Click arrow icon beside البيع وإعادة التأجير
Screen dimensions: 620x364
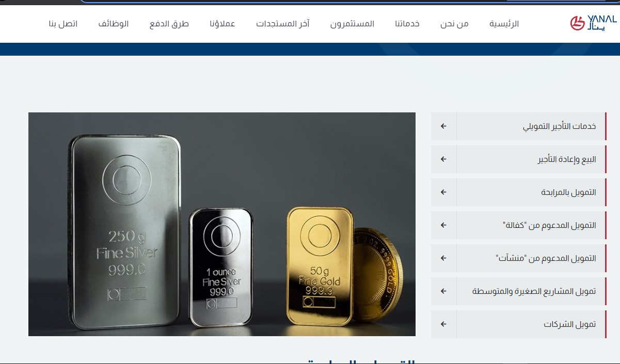click(443, 159)
